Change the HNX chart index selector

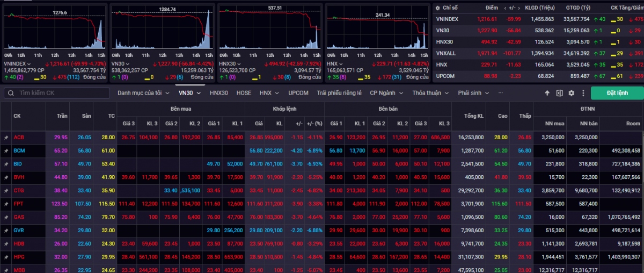336,63
